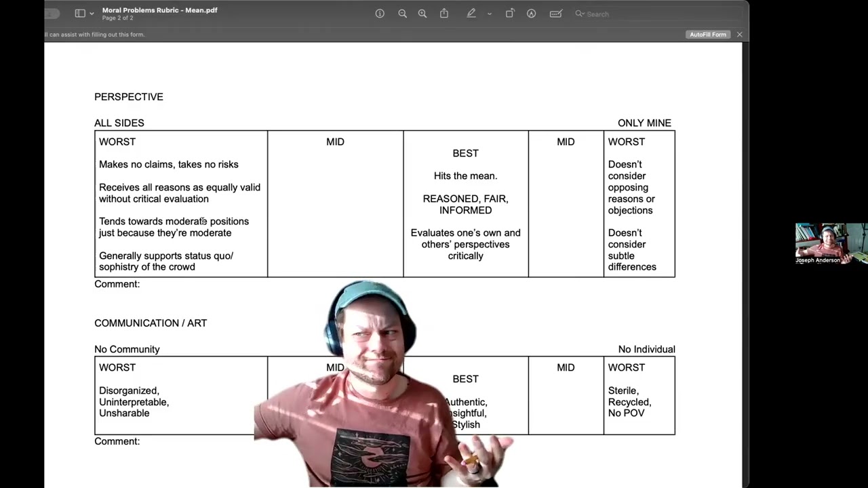
Task: Rotate the page with the rotate icon
Action: tap(510, 14)
